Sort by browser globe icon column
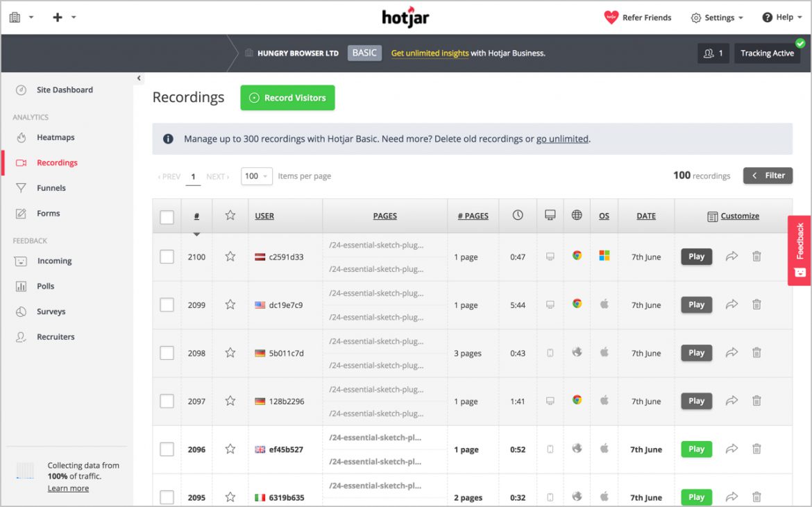This screenshot has height=507, width=812. tap(576, 215)
